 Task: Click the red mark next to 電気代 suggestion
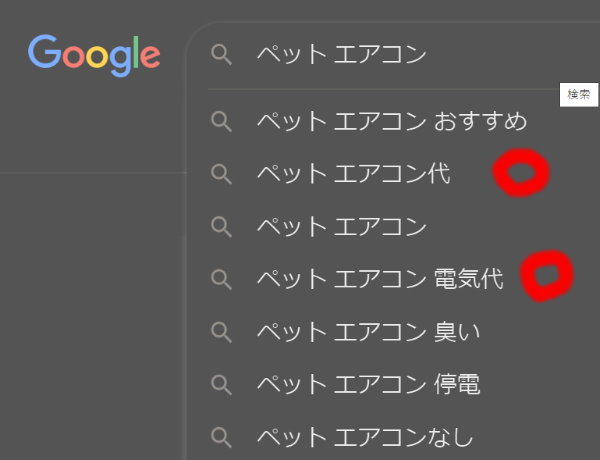tap(547, 275)
